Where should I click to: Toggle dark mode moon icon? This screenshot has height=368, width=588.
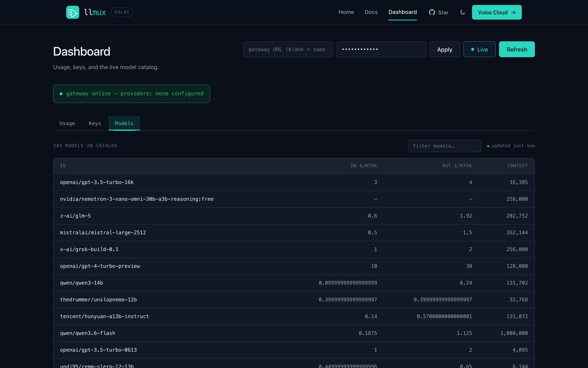click(463, 12)
